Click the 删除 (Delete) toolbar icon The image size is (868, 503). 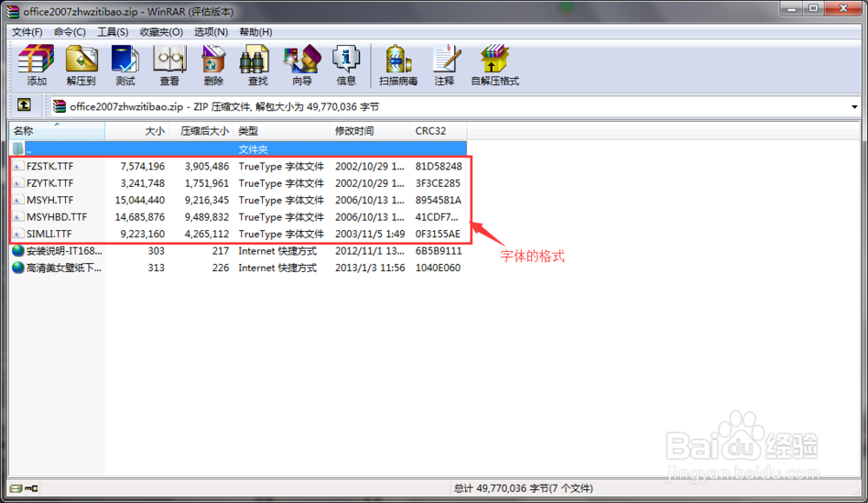coord(214,59)
